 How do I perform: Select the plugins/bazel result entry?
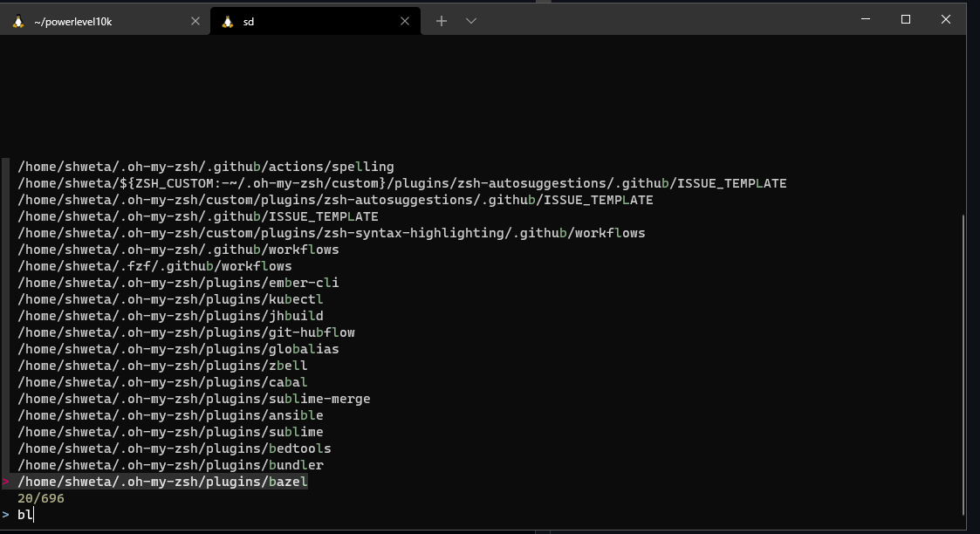[162, 482]
